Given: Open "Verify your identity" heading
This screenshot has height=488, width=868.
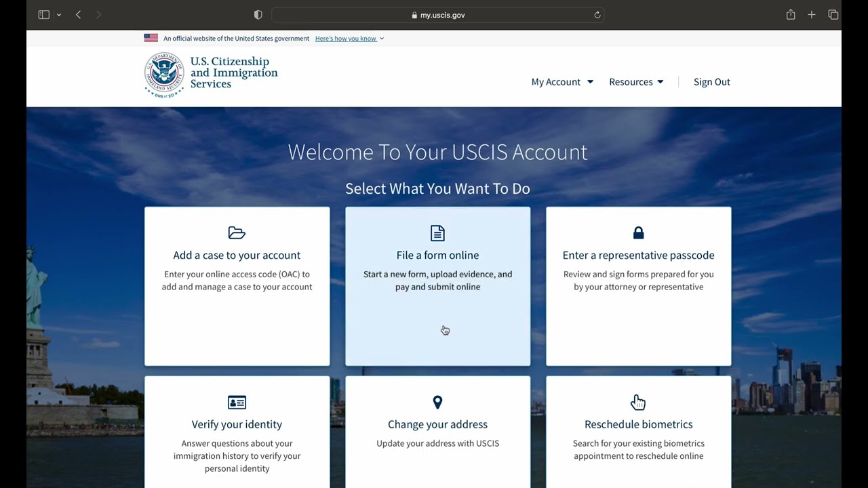Looking at the screenshot, I should [x=237, y=424].
